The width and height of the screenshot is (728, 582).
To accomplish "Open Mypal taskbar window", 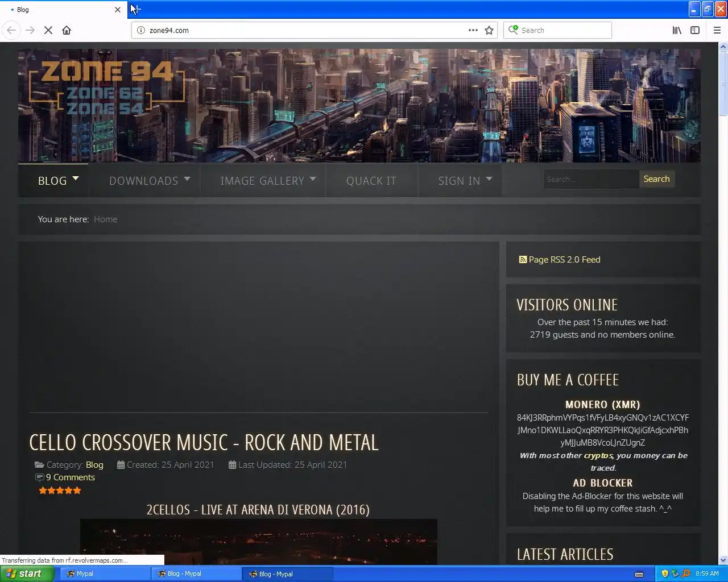I will 106,573.
